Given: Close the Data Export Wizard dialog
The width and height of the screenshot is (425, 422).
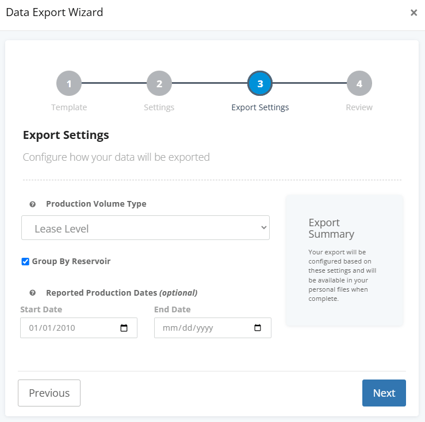Looking at the screenshot, I should click(x=414, y=13).
